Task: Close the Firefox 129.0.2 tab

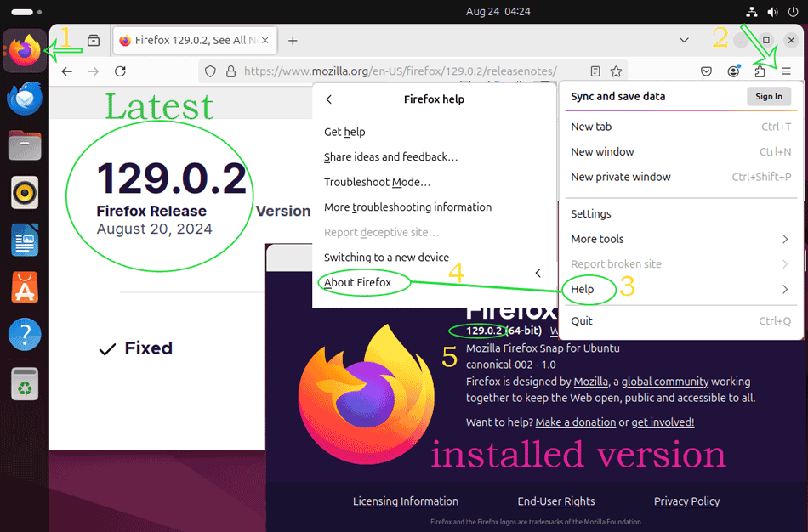Action: [x=265, y=40]
